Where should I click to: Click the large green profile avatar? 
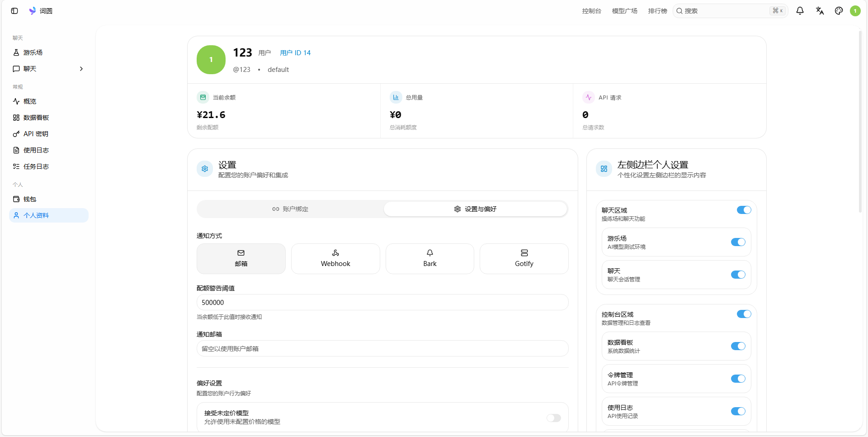(211, 60)
